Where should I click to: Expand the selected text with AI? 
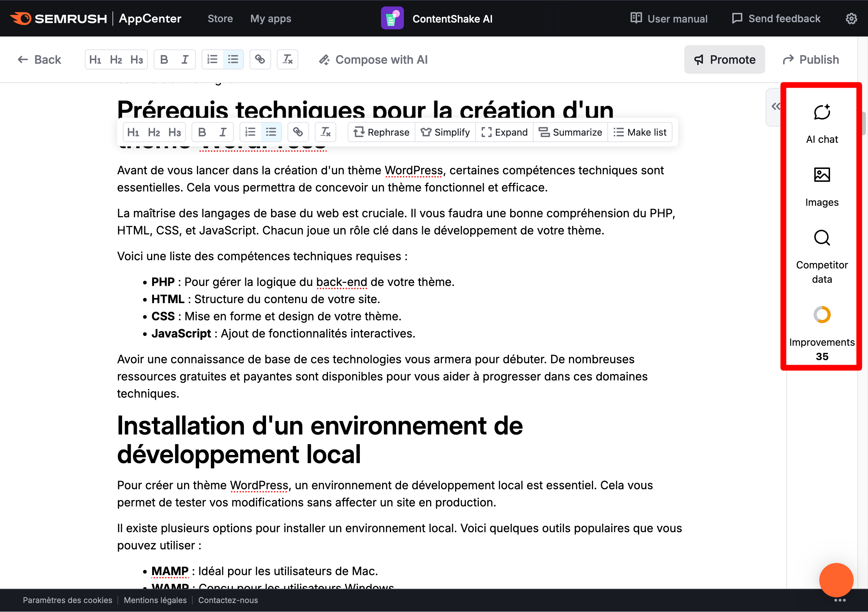[504, 132]
